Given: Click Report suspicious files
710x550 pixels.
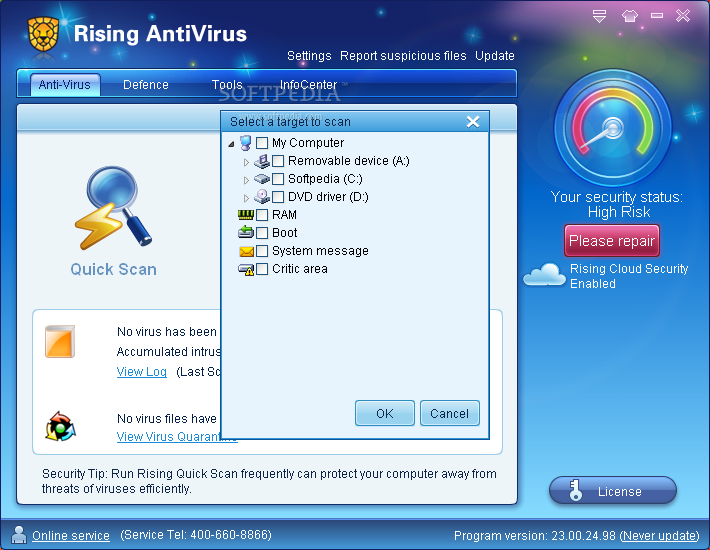Looking at the screenshot, I should pos(403,56).
